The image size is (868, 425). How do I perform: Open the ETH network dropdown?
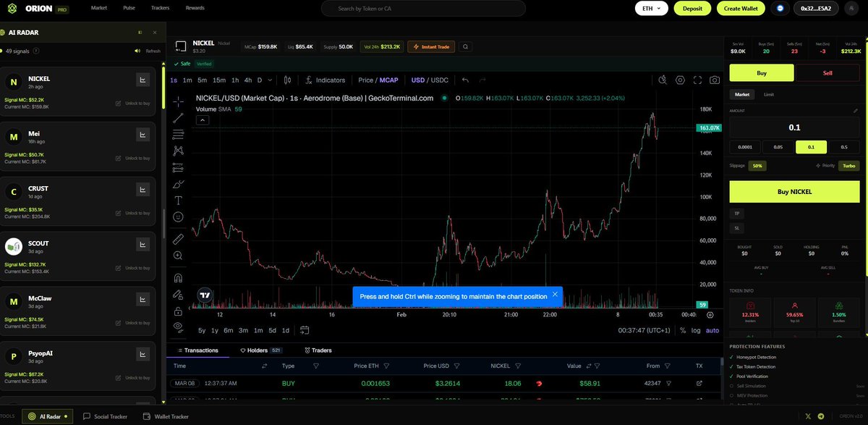(x=651, y=9)
